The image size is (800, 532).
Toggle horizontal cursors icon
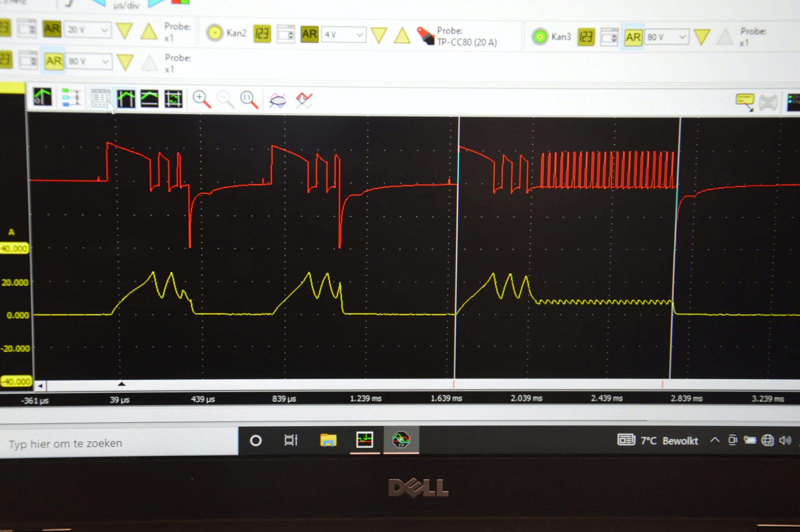(x=149, y=99)
